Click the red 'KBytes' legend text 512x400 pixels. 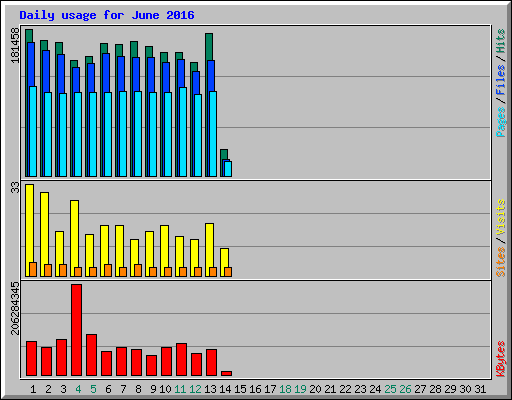tap(501, 359)
